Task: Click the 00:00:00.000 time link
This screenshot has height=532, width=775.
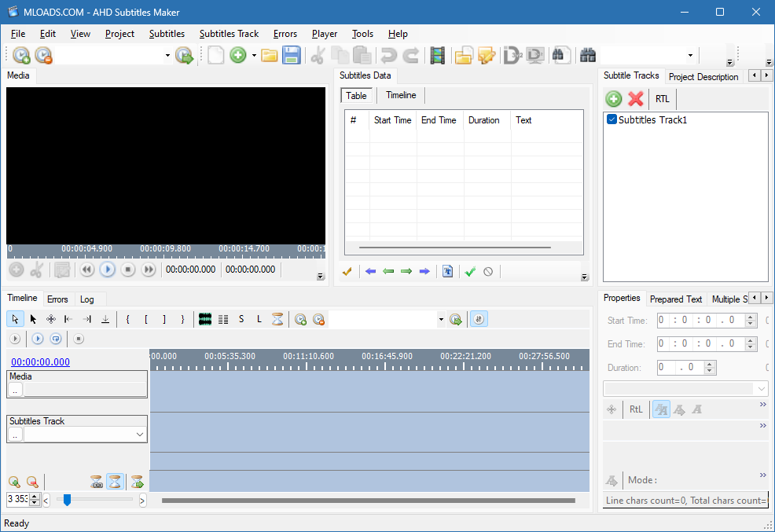Action: pyautogui.click(x=41, y=361)
